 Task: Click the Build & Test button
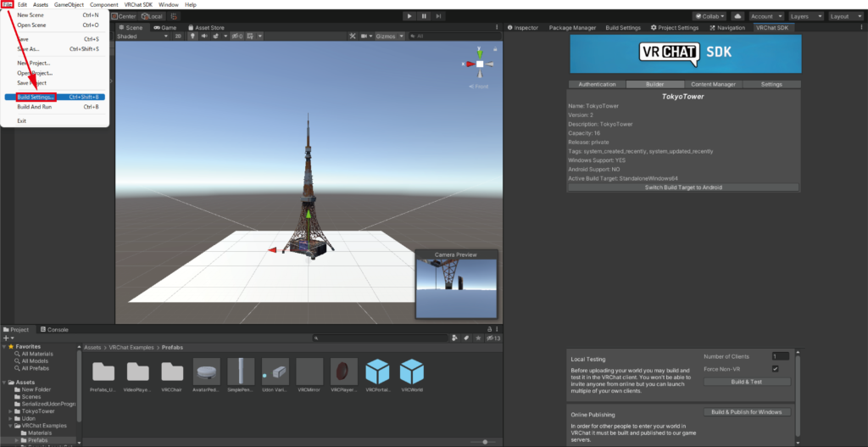(746, 382)
